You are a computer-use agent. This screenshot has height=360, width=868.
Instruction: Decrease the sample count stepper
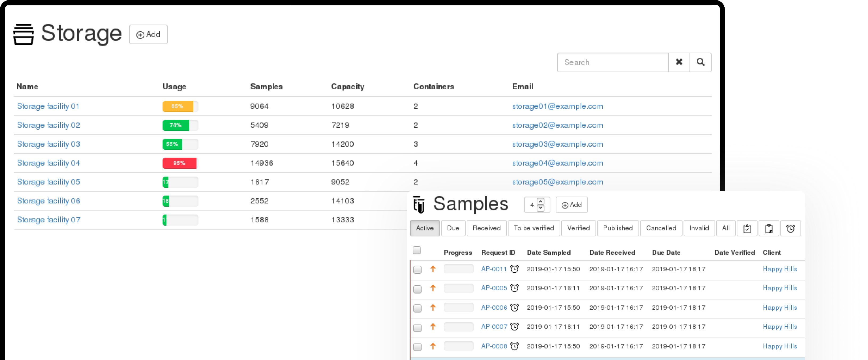point(540,208)
